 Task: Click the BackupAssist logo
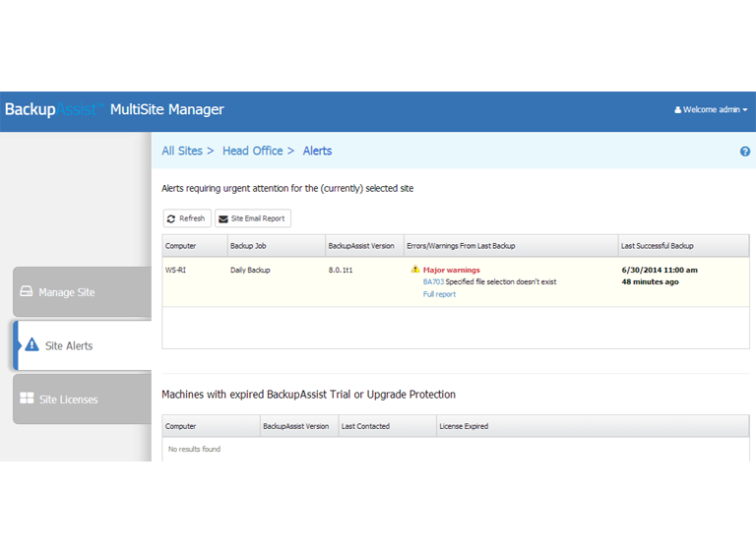tap(51, 109)
